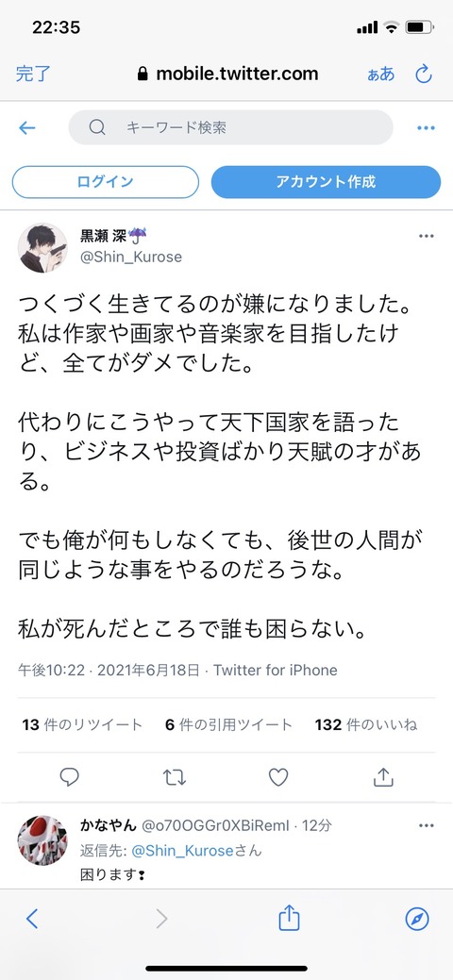Click the ログイン button

(x=106, y=182)
